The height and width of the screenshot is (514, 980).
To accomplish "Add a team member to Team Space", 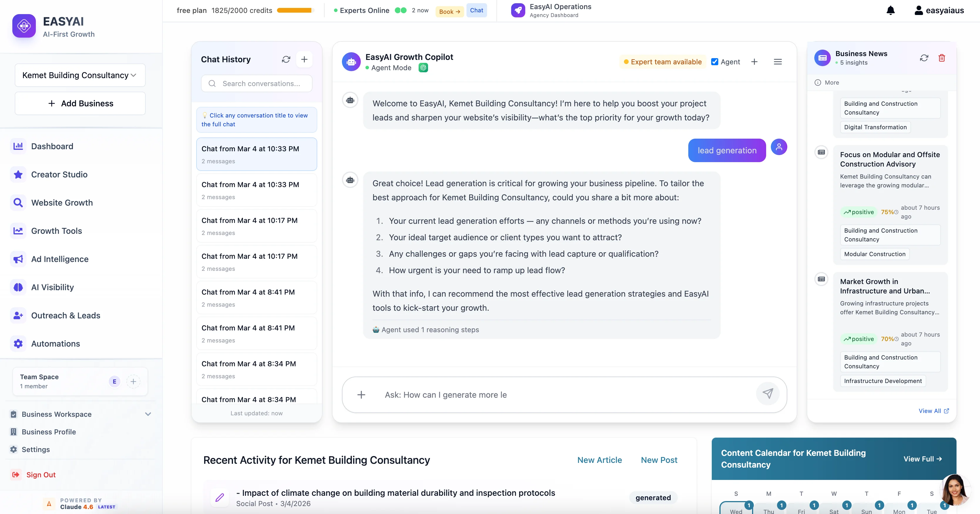I will (x=133, y=381).
